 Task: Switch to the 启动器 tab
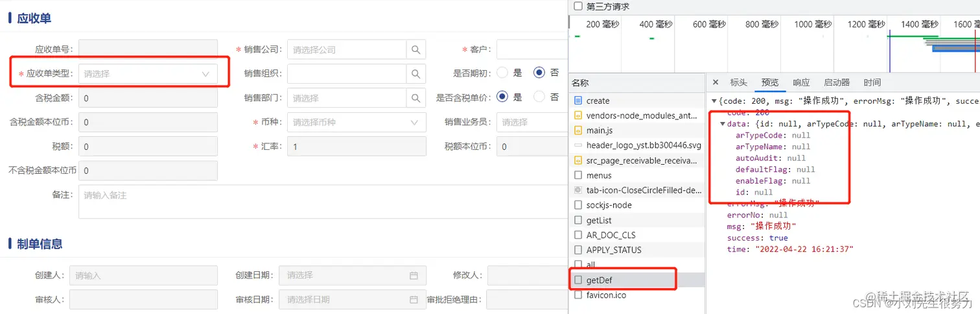click(x=837, y=82)
